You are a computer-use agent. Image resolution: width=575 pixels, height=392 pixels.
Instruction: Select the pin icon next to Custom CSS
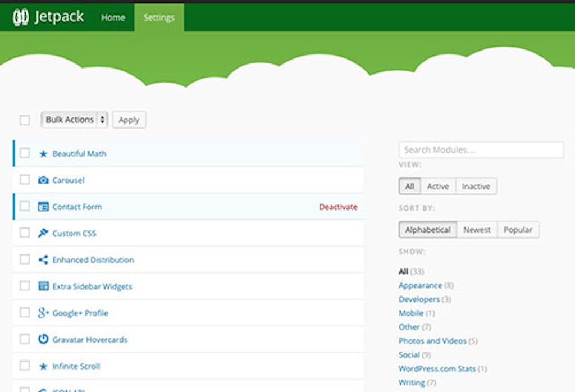[42, 233]
